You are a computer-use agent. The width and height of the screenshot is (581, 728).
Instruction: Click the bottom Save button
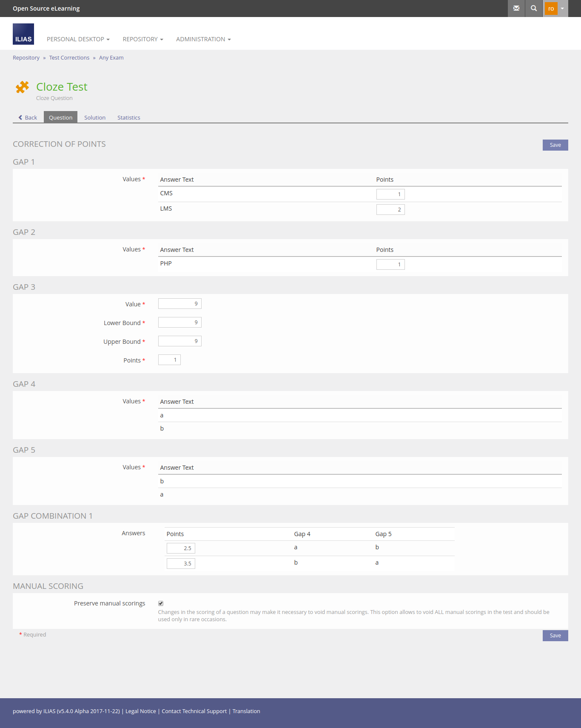pyautogui.click(x=555, y=636)
